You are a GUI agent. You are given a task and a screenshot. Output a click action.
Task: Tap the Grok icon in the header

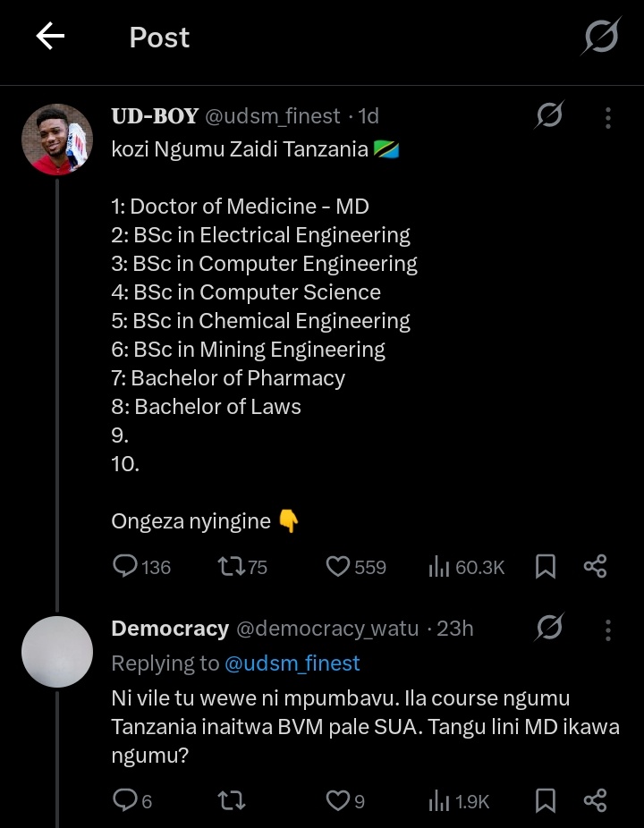(601, 36)
